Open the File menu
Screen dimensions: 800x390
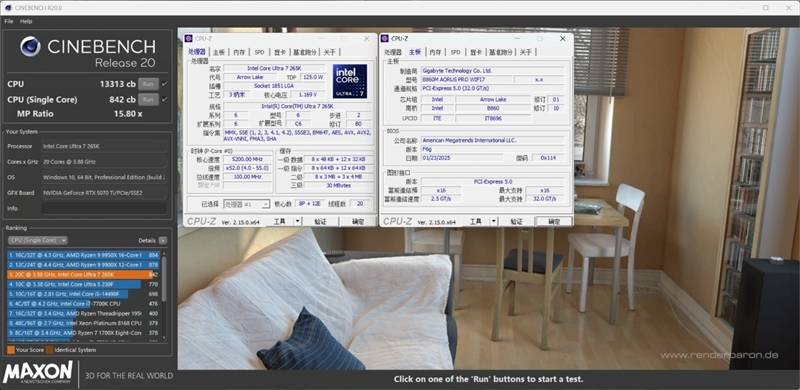(9, 21)
